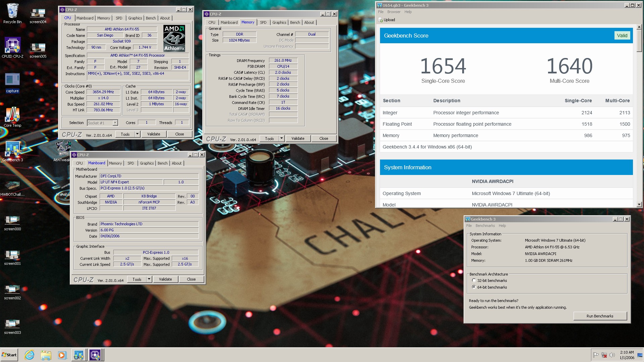Click the DRAM Frequency value 261.0 MHz
644x362 pixels.
coord(283,60)
